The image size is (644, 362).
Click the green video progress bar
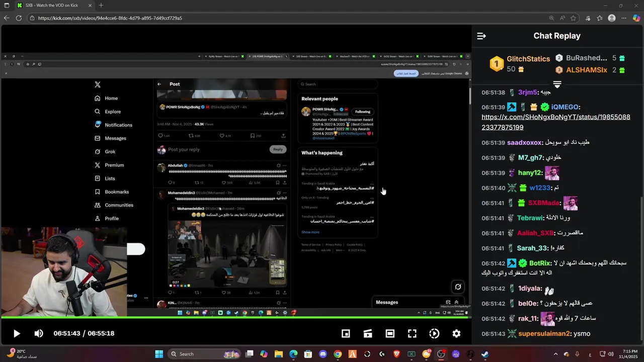click(x=235, y=317)
